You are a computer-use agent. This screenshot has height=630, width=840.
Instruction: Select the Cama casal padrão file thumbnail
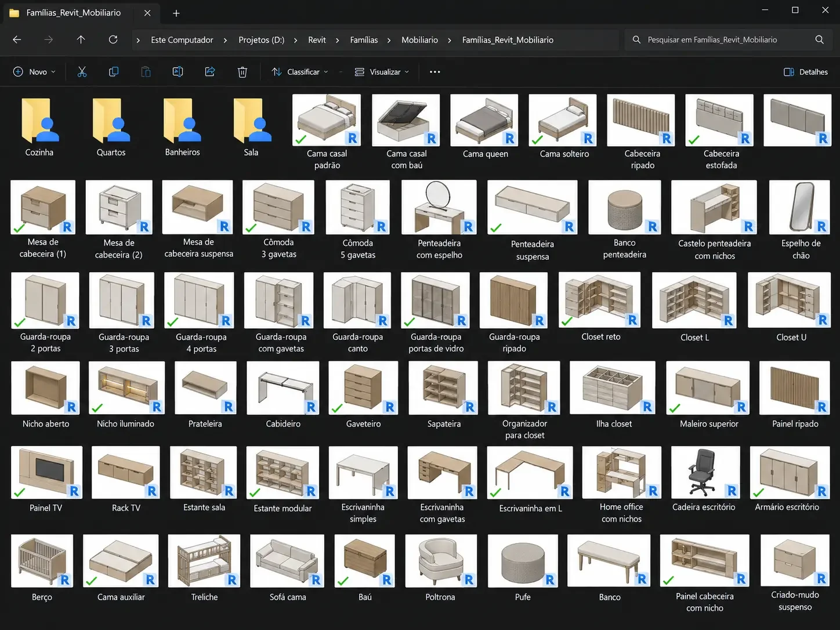click(x=327, y=120)
